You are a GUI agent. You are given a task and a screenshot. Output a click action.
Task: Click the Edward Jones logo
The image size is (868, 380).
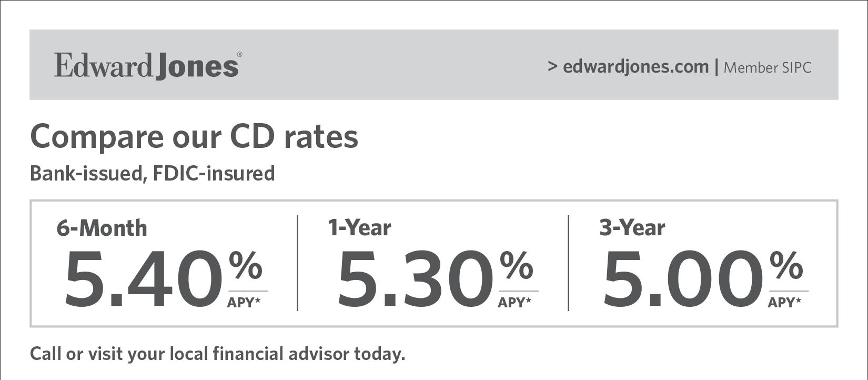[146, 66]
